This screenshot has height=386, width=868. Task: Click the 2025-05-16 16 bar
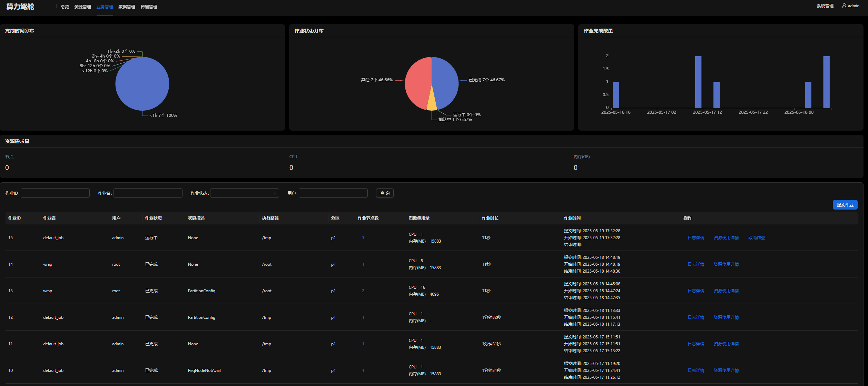point(616,95)
